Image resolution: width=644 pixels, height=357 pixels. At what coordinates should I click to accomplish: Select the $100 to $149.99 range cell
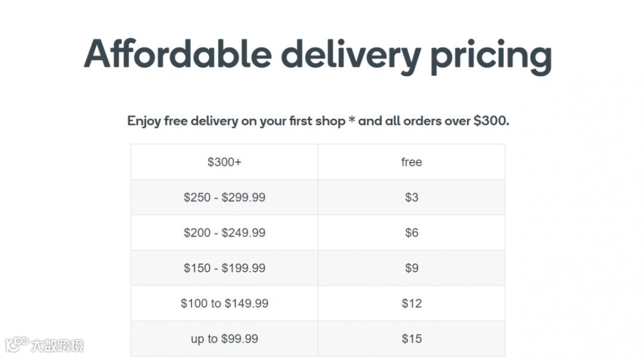[x=224, y=303]
